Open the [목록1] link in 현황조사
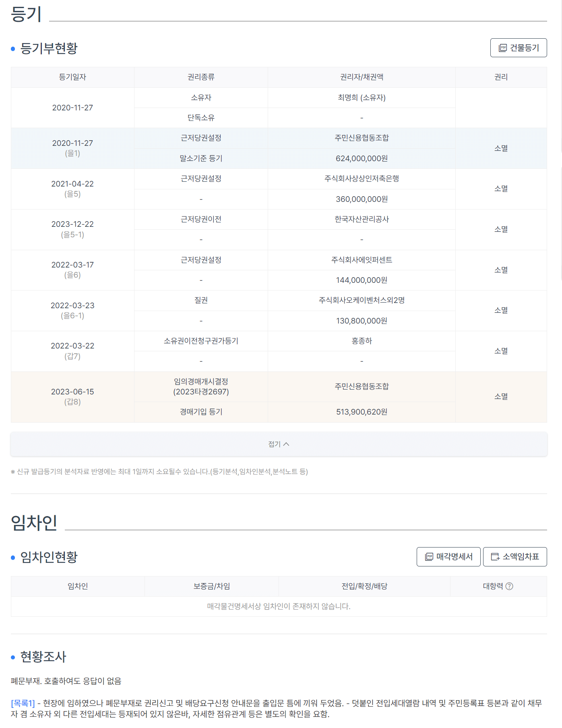This screenshot has width=562, height=728. pyautogui.click(x=23, y=703)
